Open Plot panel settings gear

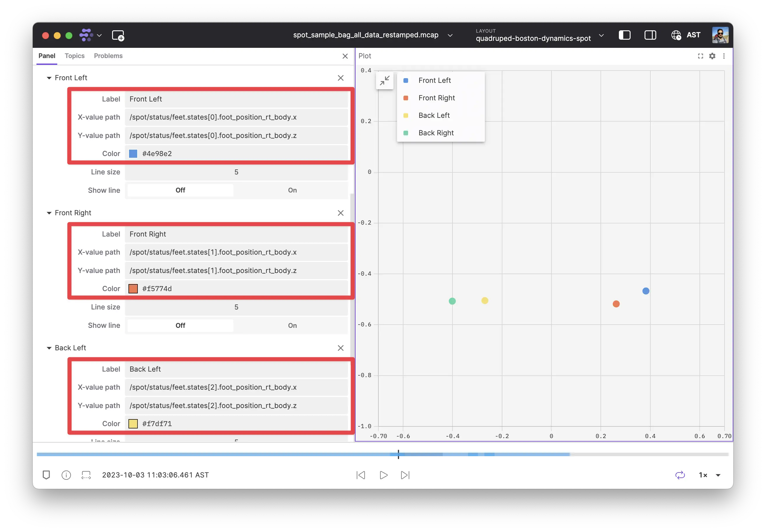(x=712, y=56)
